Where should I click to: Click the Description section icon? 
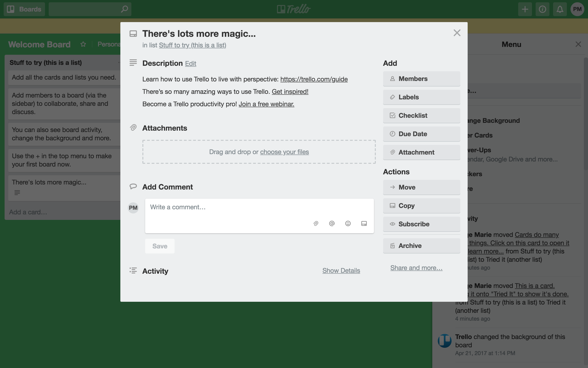tap(133, 63)
